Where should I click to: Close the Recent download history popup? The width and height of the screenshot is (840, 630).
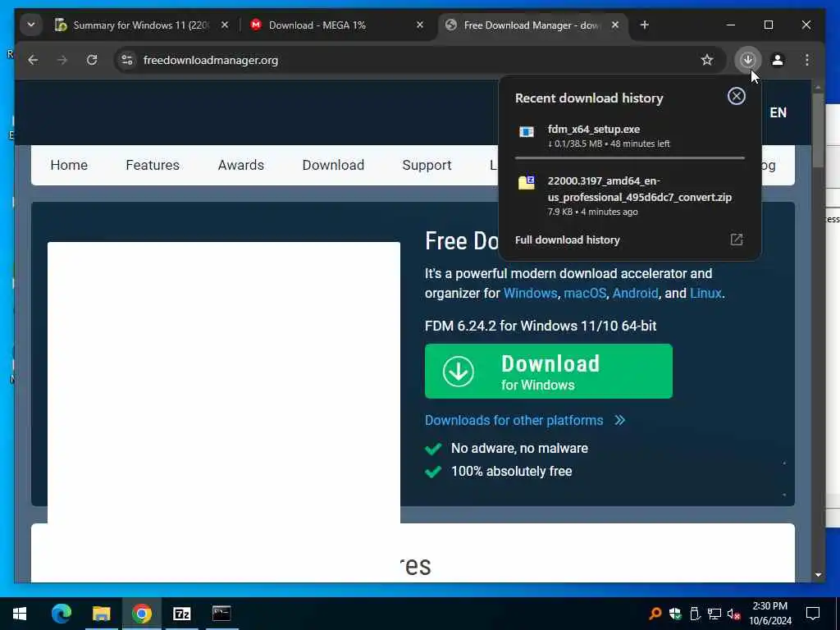click(x=737, y=97)
